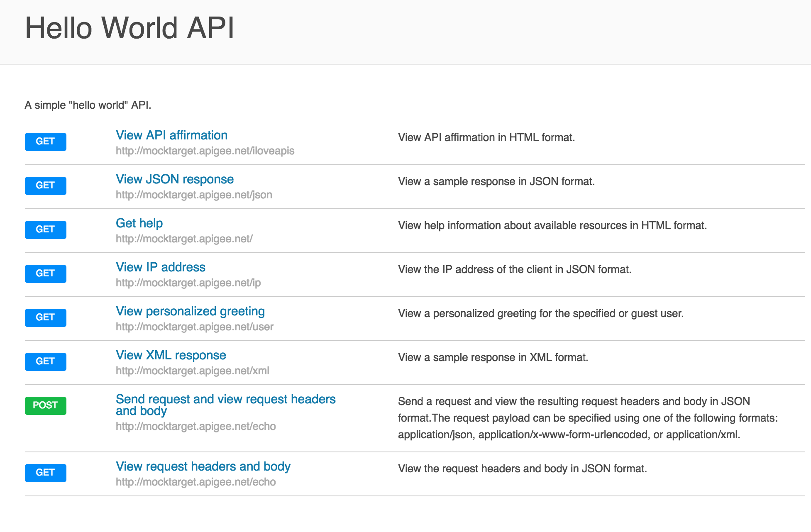
Task: Open View personalized greeting link
Action: point(190,311)
